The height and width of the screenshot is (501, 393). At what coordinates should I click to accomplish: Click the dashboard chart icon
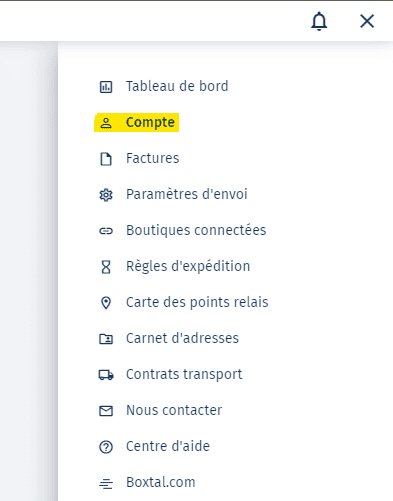[106, 87]
